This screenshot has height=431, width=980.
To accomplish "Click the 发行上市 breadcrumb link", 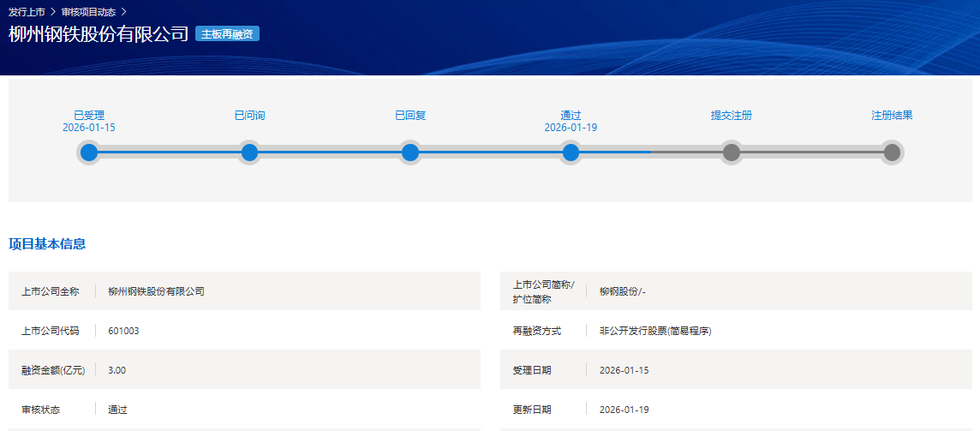I will pyautogui.click(x=27, y=12).
